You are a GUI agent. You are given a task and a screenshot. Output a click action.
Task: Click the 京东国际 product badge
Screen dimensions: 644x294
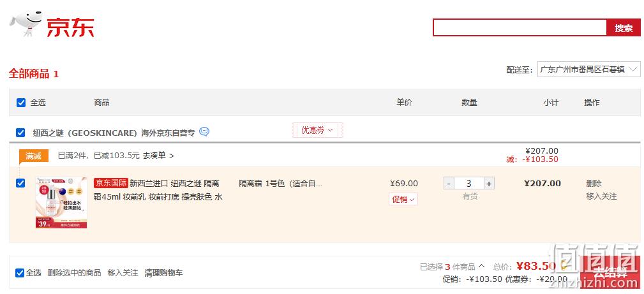[x=110, y=183]
